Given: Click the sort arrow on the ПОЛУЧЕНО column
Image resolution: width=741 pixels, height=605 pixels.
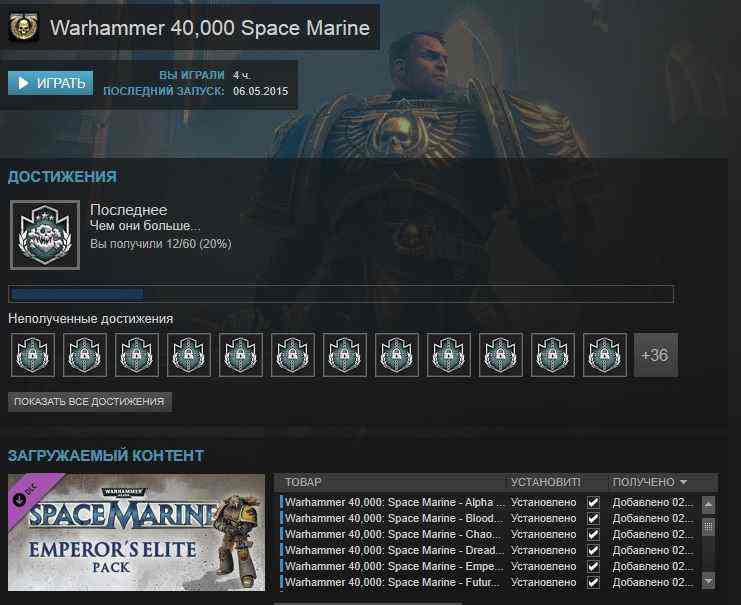Looking at the screenshot, I should pyautogui.click(x=683, y=483).
